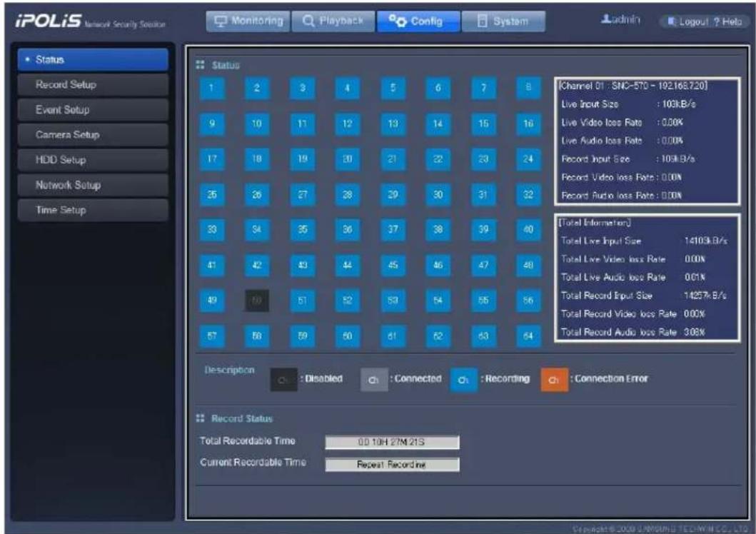Select channel 9 status icon
The height and width of the screenshot is (534, 756).
211,124
